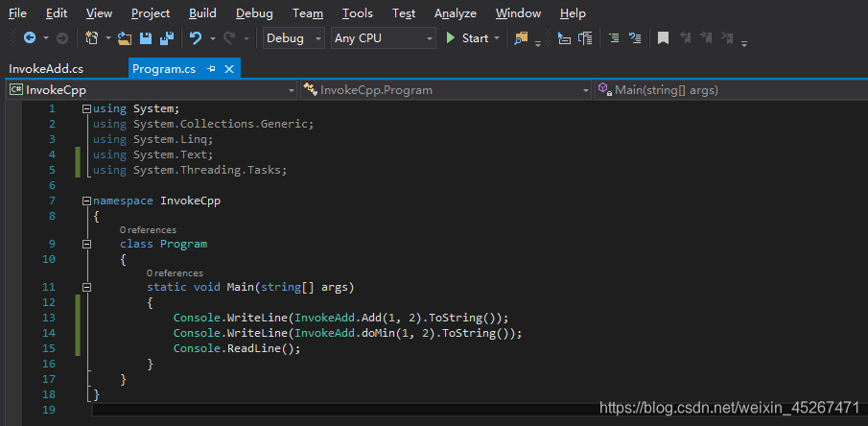Open the InvokeCpp project navigation dropdown
Image resolution: width=868 pixels, height=426 pixels.
click(152, 90)
